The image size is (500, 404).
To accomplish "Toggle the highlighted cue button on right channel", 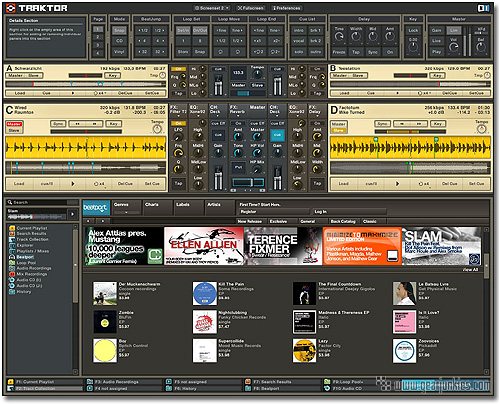I will (277, 135).
